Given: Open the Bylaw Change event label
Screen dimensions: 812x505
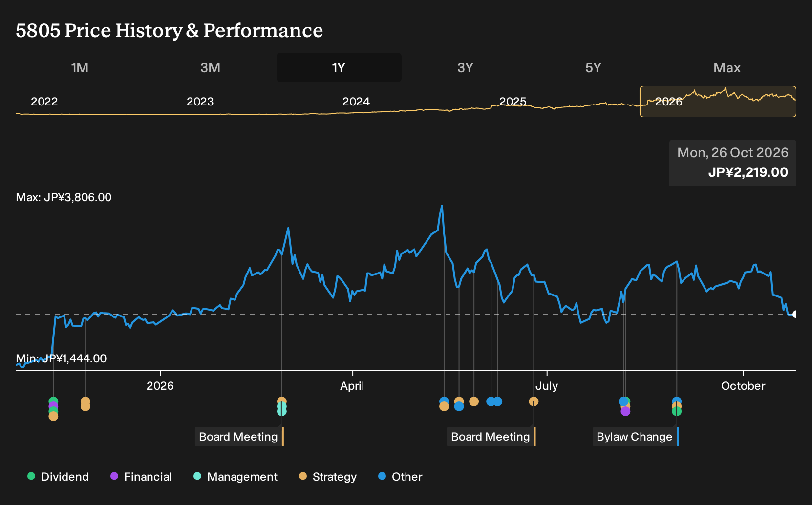Looking at the screenshot, I should [636, 437].
